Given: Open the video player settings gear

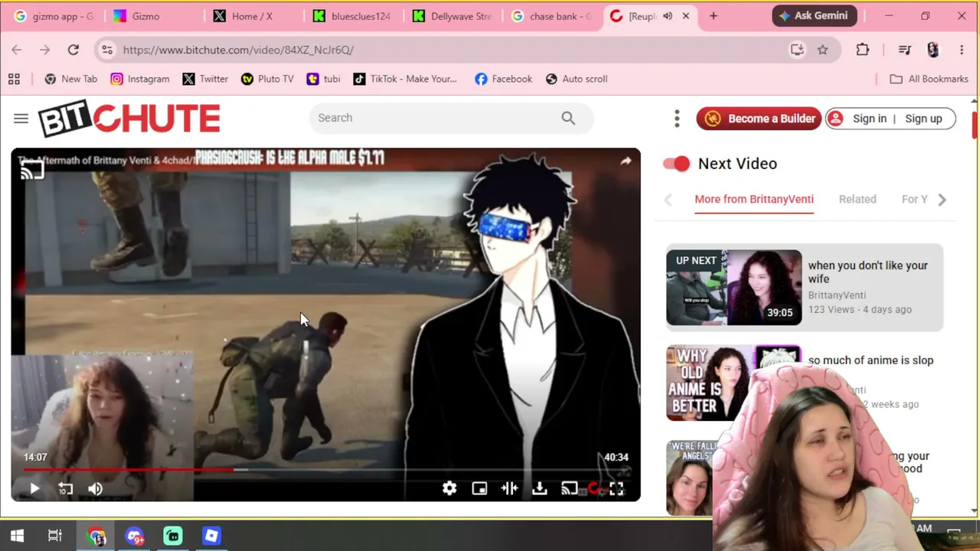Looking at the screenshot, I should coord(449,488).
